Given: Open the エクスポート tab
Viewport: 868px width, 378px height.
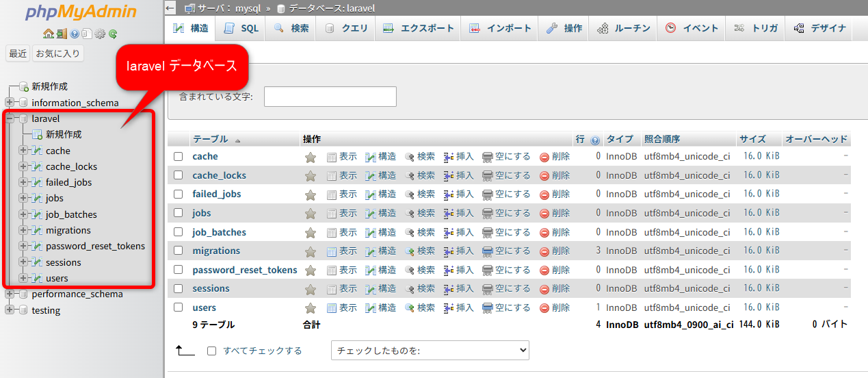Looking at the screenshot, I should [418, 29].
